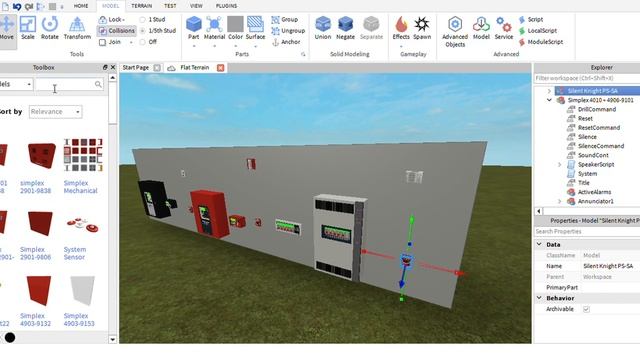The height and width of the screenshot is (360, 640).
Task: Click the Undo icon in title bar
Action: [17, 6]
